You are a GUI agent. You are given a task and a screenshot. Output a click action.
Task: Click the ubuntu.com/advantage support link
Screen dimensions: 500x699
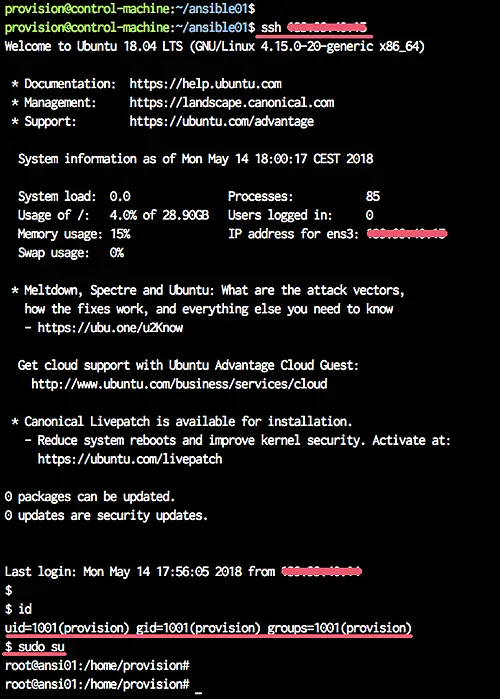[x=221, y=121]
